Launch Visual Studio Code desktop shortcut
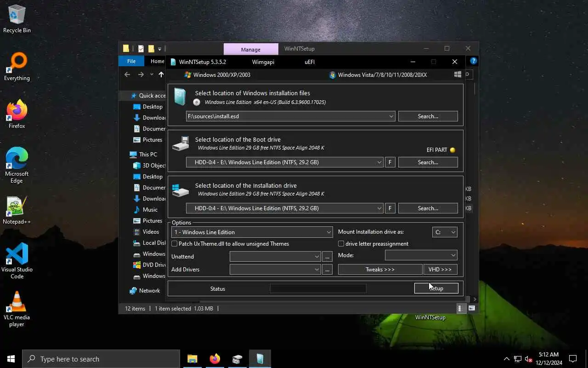Screen dimensions: 588x368 pos(17,261)
